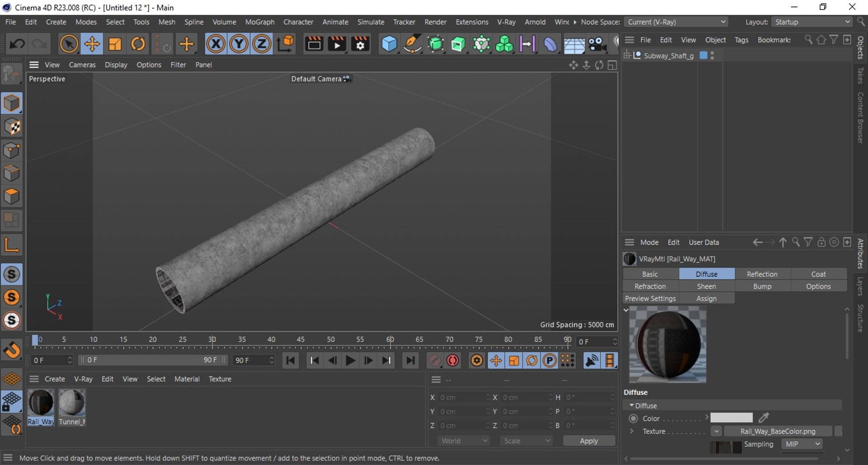This screenshot has height=465, width=868.
Task: Click the Undo arrow icon
Action: pyautogui.click(x=17, y=44)
